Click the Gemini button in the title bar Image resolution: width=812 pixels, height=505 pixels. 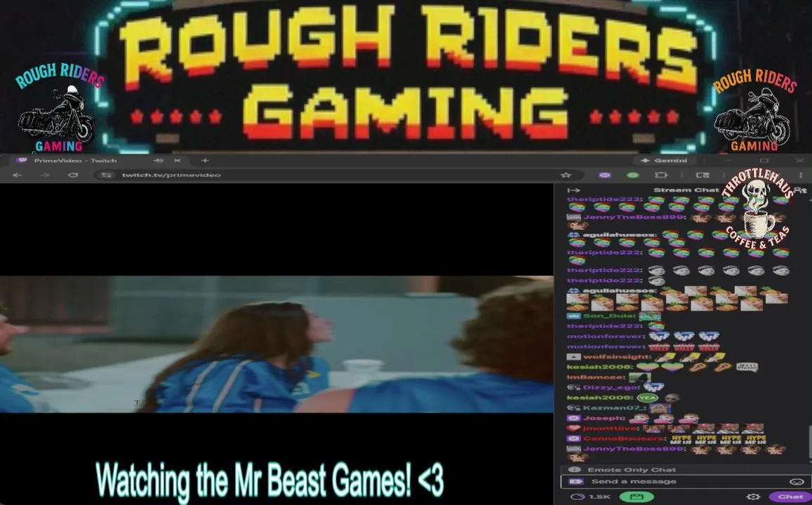click(x=665, y=161)
